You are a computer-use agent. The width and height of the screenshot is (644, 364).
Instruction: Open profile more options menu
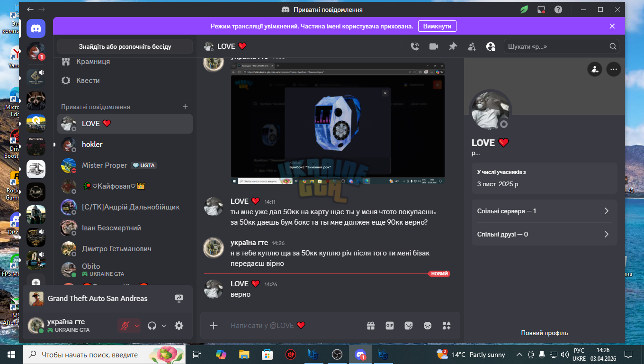(x=614, y=69)
